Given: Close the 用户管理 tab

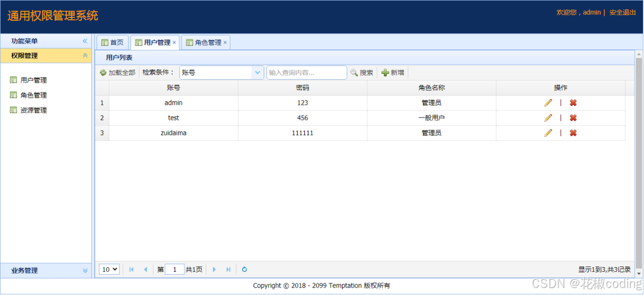Looking at the screenshot, I should [174, 42].
